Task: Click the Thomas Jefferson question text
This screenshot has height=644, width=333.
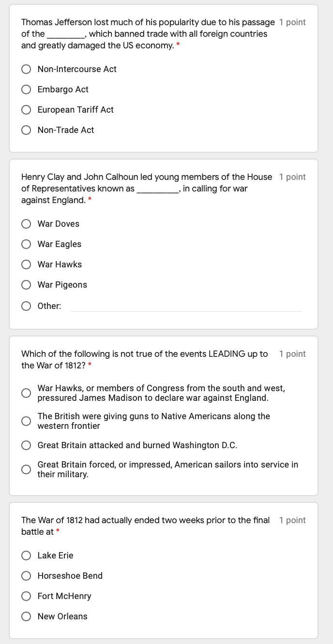Action: [x=148, y=34]
